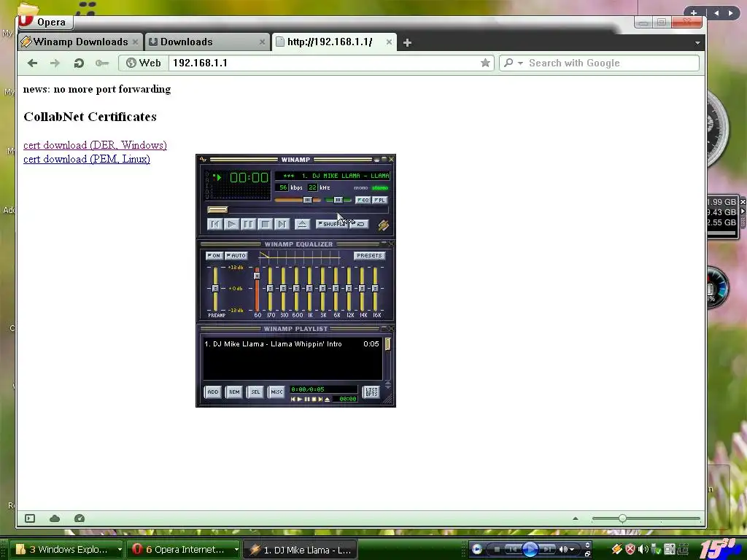Open cert download (PEM, Linux) link
This screenshot has height=560, width=747.
tap(87, 159)
